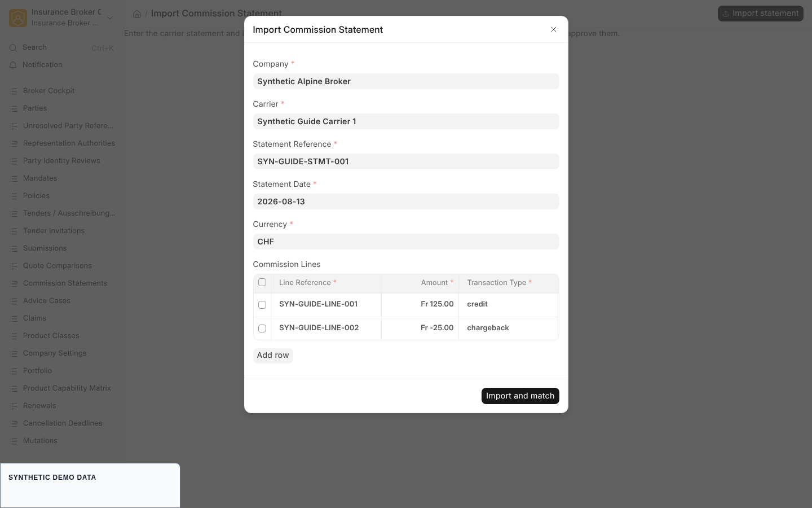Click Add row under Commission Lines
812x508 pixels.
tap(273, 355)
